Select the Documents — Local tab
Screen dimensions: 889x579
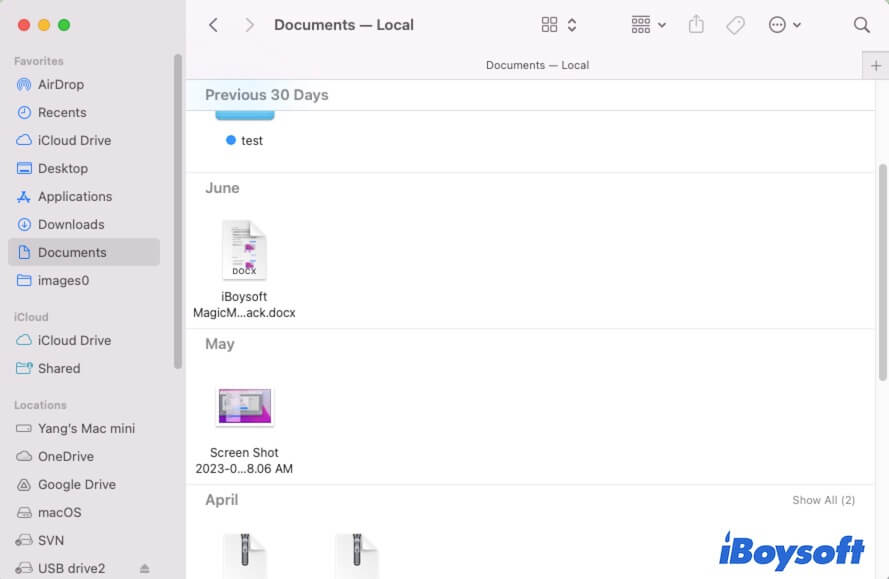[537, 65]
